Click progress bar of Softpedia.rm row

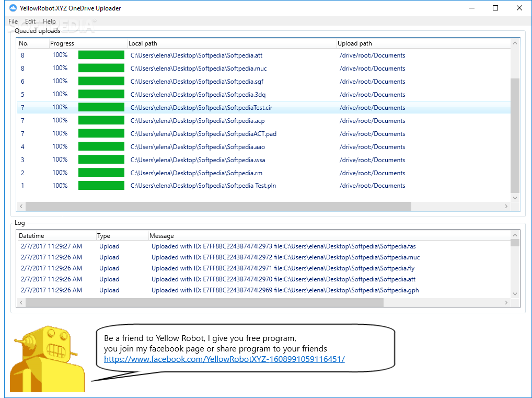pos(101,173)
